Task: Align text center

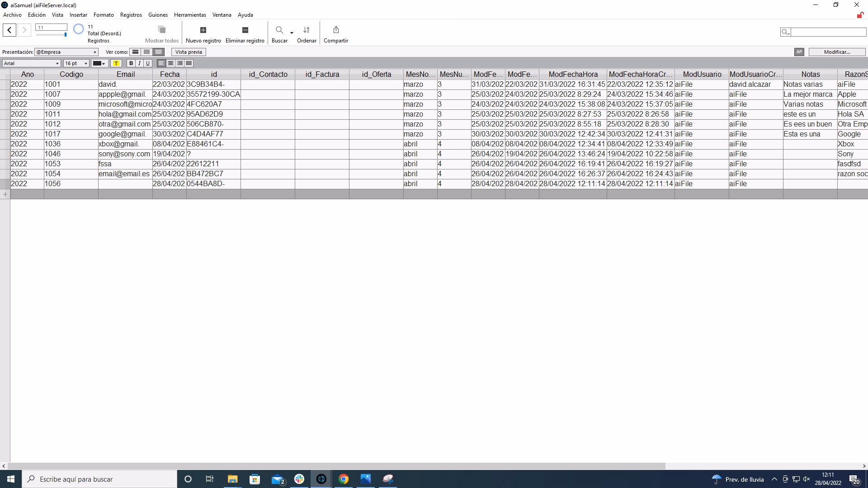Action: tap(170, 63)
